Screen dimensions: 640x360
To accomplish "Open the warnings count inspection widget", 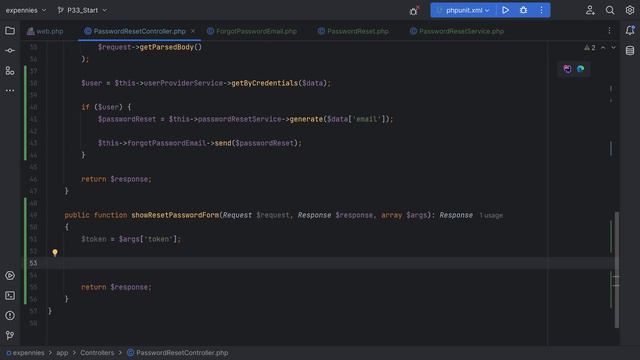I will pos(589,48).
